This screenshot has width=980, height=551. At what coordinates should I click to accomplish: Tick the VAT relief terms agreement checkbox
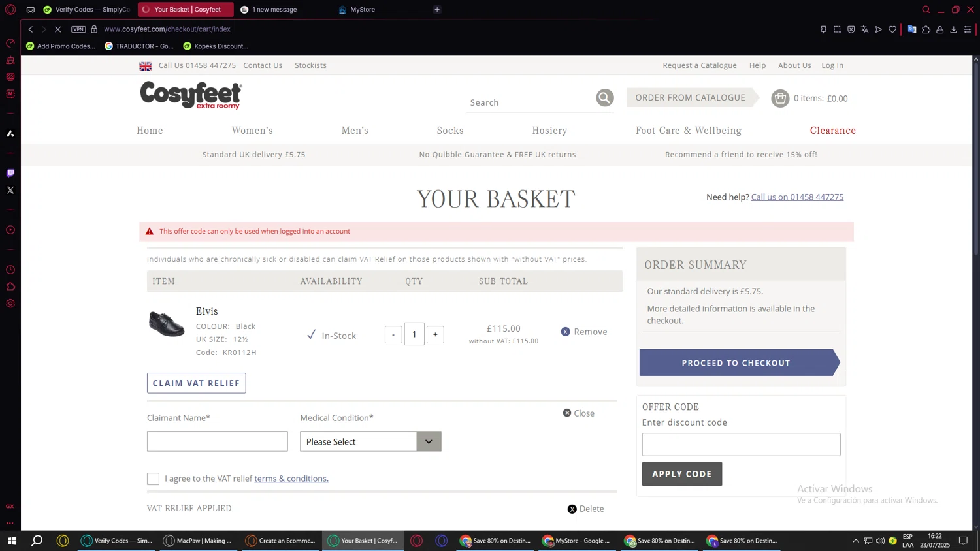153,479
